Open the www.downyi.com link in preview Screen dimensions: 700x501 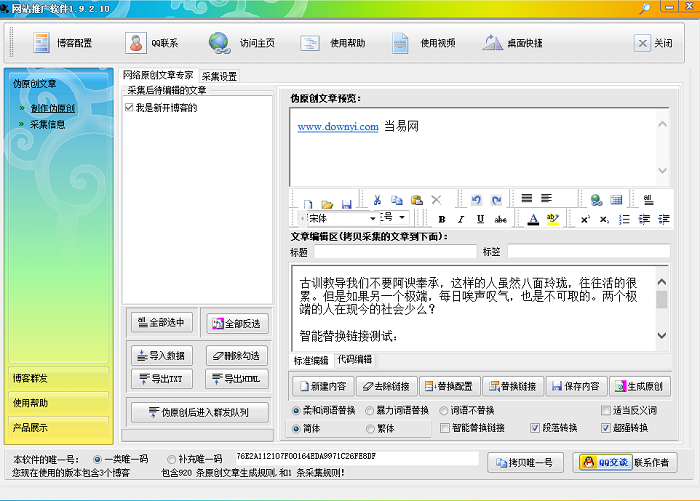pyautogui.click(x=337, y=126)
